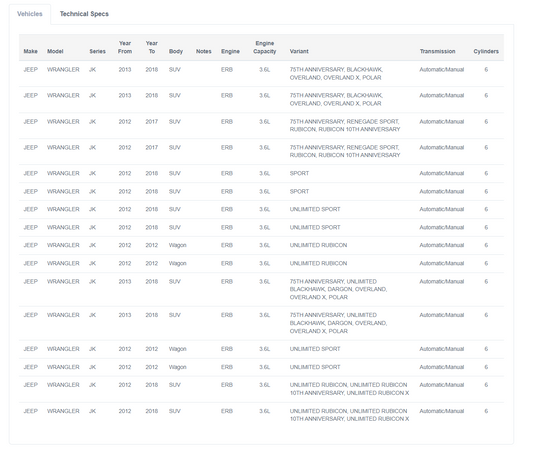Screen dimensions: 533x453
Task: Click the bottom table row's UNLIMITED RUBICON variant text
Action: pos(349,415)
